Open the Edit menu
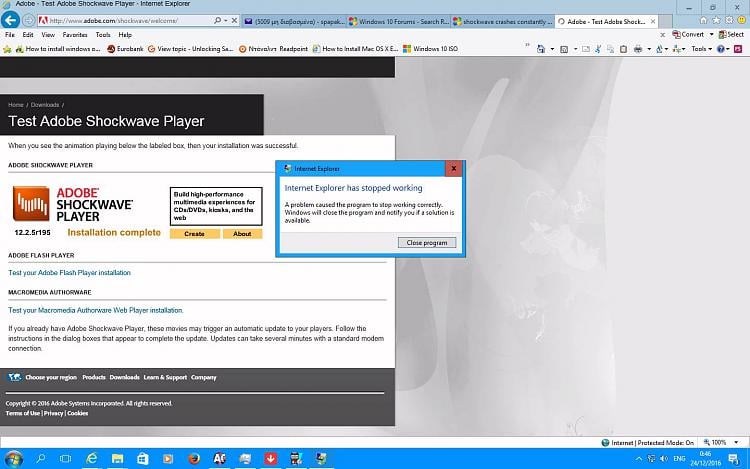The image size is (750, 469). (x=28, y=35)
